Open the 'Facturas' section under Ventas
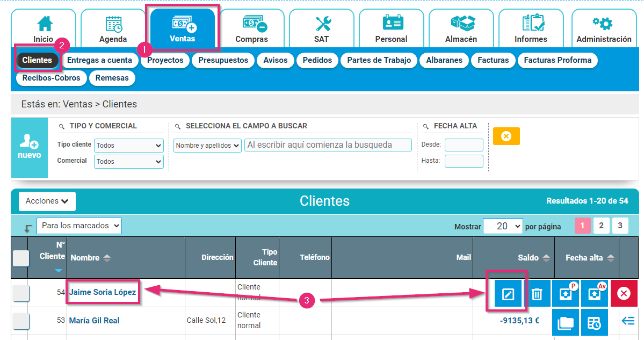The width and height of the screenshot is (644, 340). pos(493,60)
